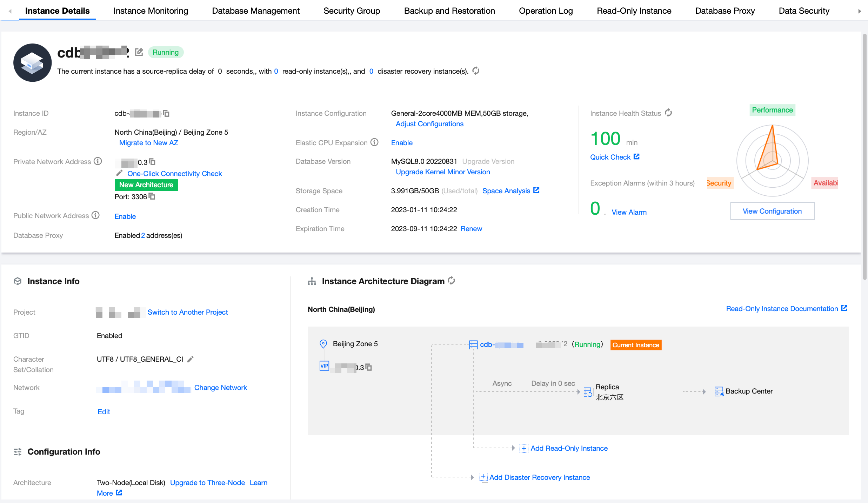Open the Backup and Restoration tab
Viewport: 868px width, 503px height.
(x=449, y=11)
